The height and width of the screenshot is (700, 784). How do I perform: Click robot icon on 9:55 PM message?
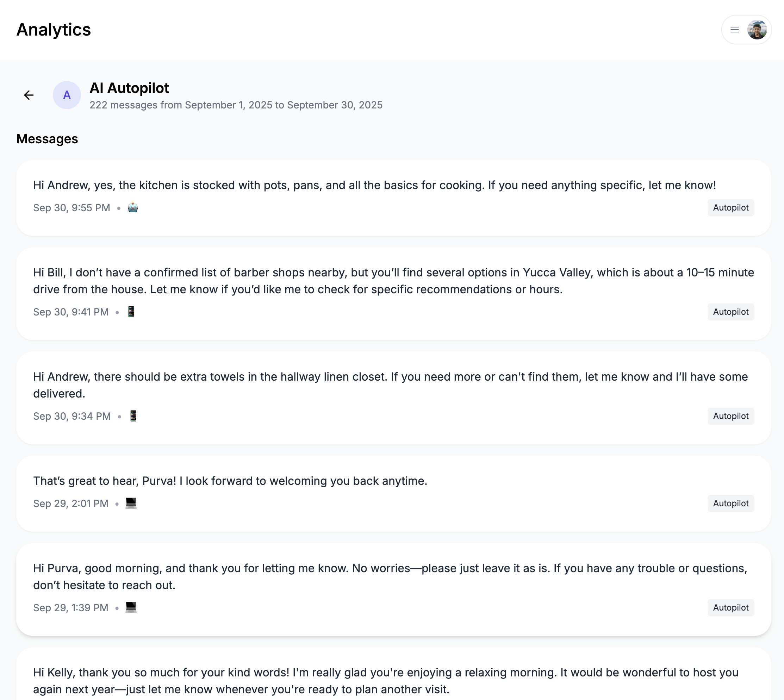coord(133,208)
